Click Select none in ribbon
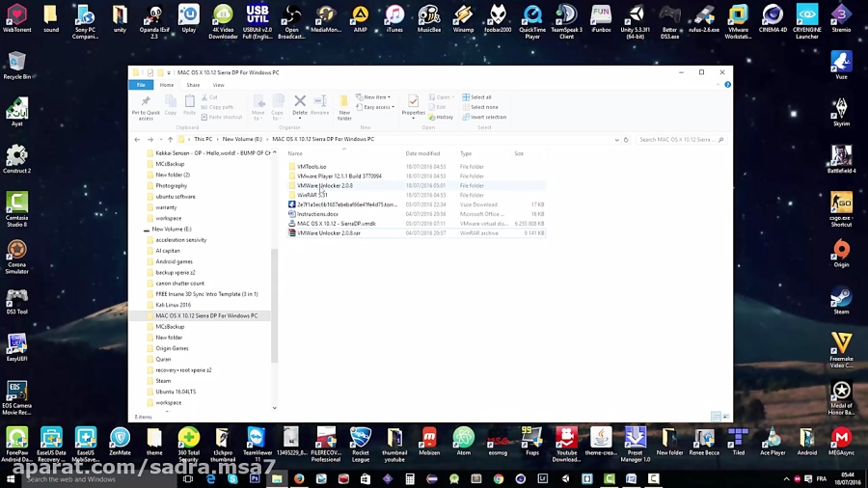This screenshot has height=488, width=868. coord(480,107)
